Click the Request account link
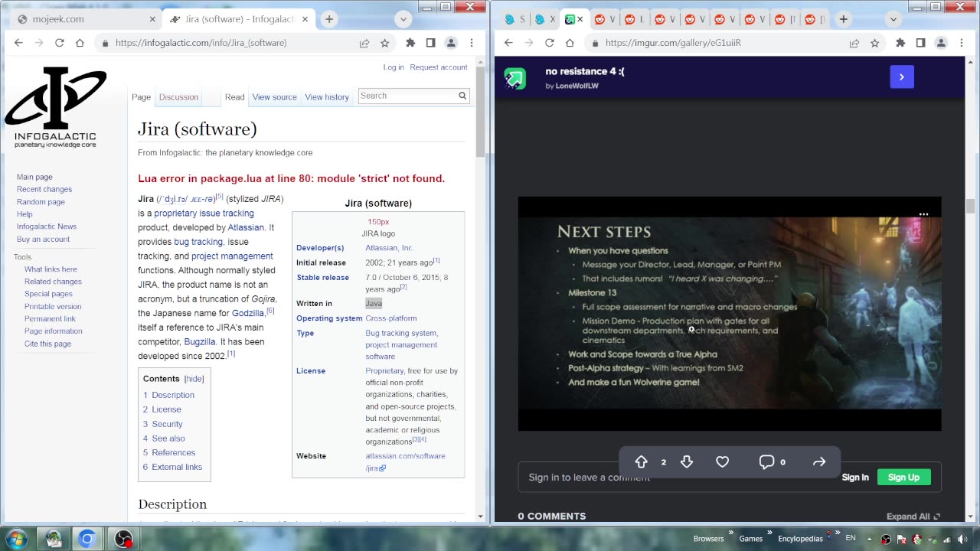Image resolution: width=980 pixels, height=551 pixels. [439, 67]
